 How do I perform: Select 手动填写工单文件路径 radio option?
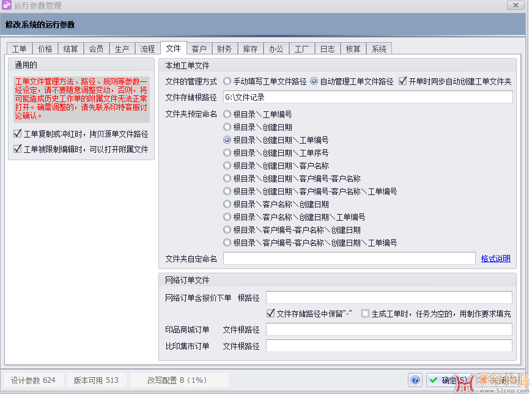coord(227,81)
